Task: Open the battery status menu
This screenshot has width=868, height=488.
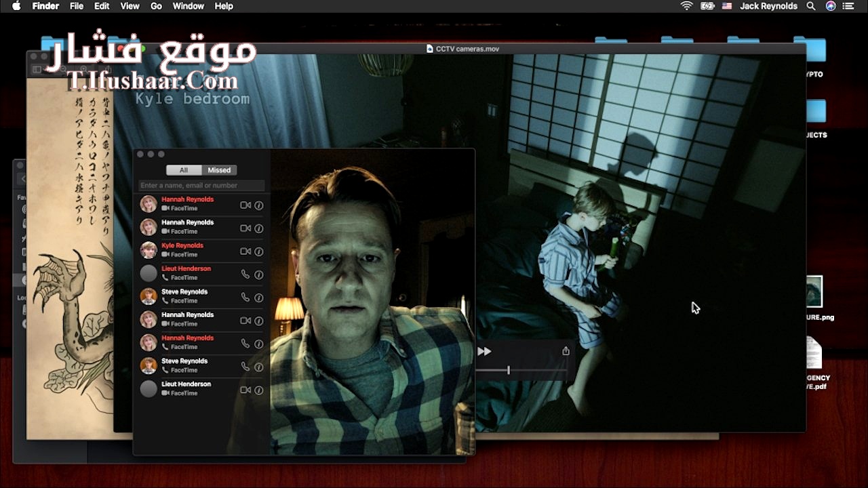Action: point(707,6)
